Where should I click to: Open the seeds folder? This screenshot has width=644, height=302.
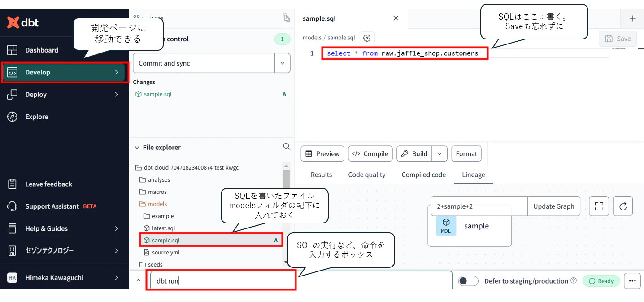click(x=155, y=264)
